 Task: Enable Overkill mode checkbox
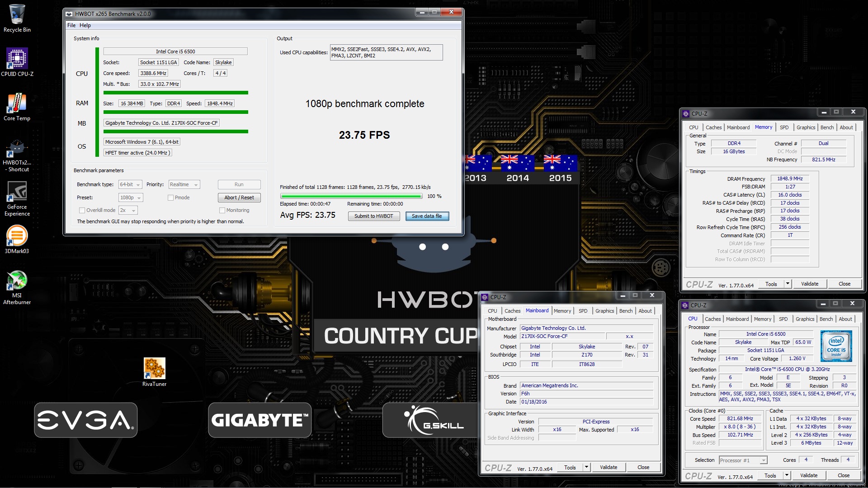(82, 210)
